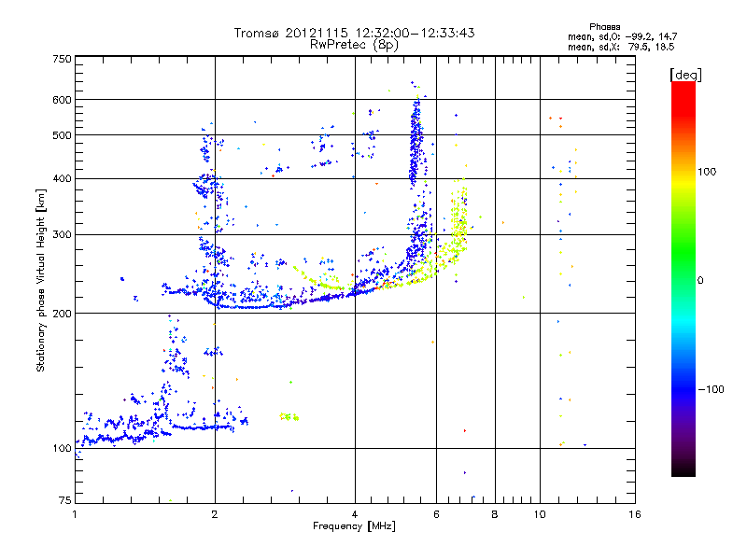
Task: Click the x-axis tick '8'
Action: click(495, 514)
